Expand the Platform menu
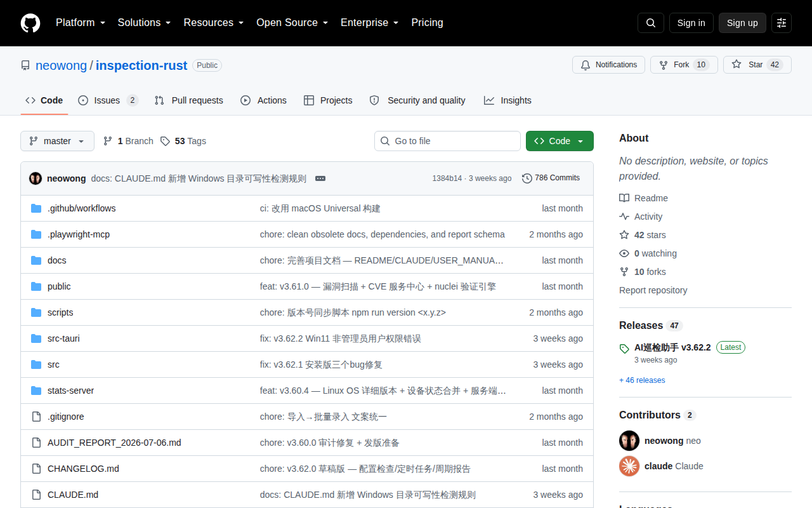Screen dimensions: 812x508 coord(80,23)
